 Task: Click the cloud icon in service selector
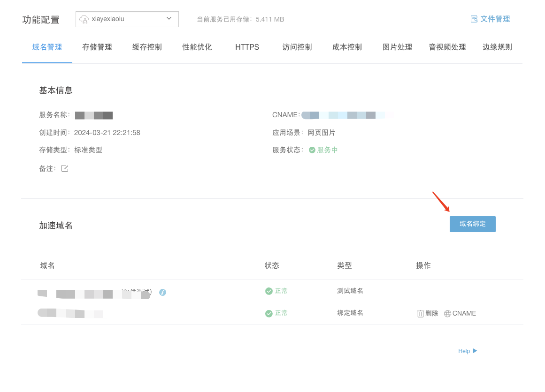(x=84, y=19)
